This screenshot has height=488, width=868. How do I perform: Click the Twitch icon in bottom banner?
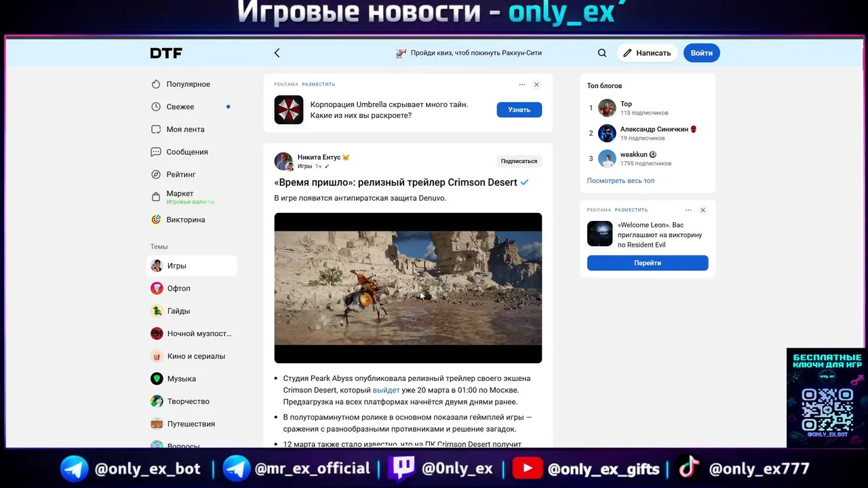coord(401,468)
